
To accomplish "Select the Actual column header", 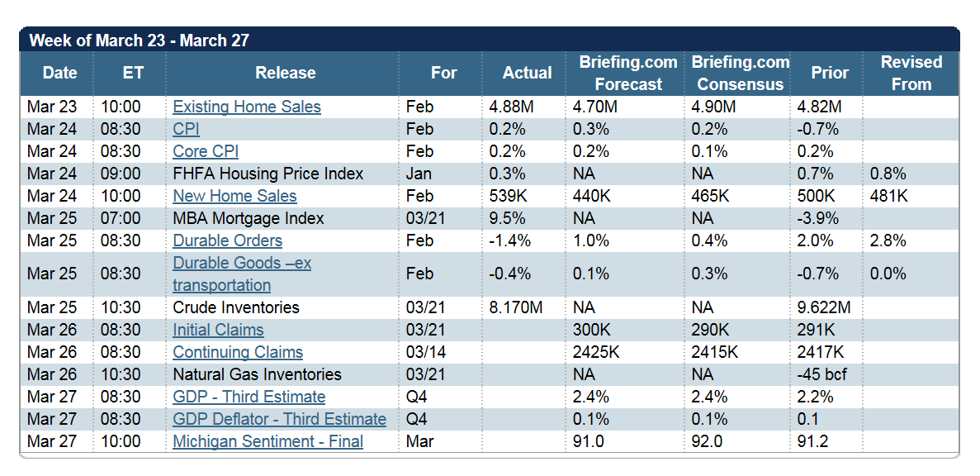I will coord(527,73).
